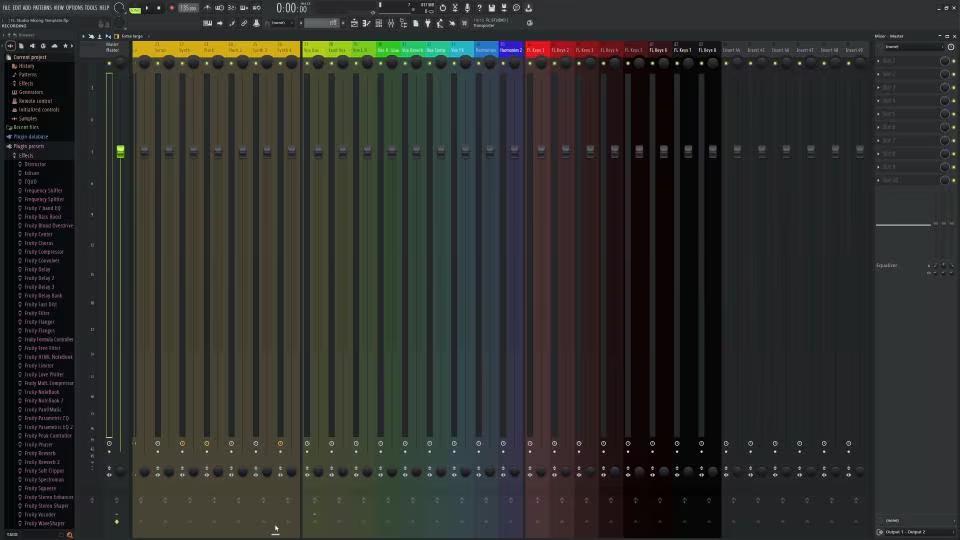The image size is (960, 540).
Task: Click the FL Keys 1 volume fader
Action: [x=541, y=151]
